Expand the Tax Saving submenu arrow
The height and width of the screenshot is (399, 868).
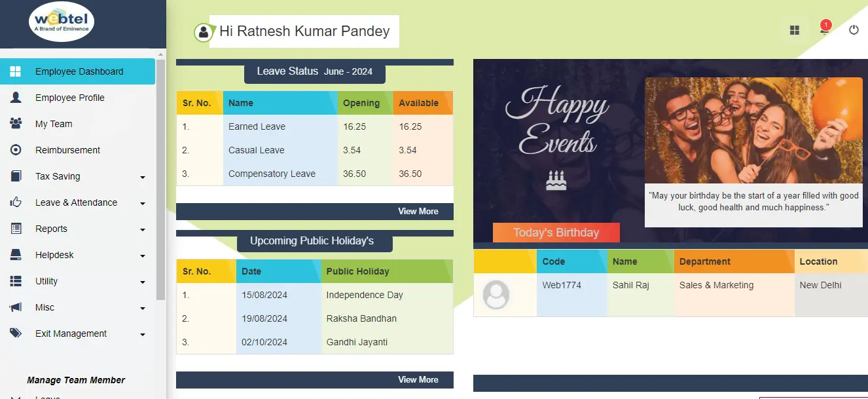[143, 177]
